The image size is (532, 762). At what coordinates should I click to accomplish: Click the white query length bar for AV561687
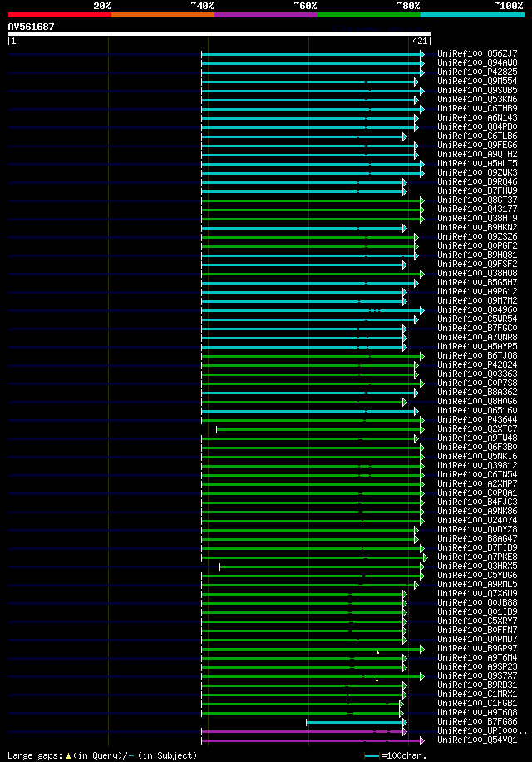[219, 34]
